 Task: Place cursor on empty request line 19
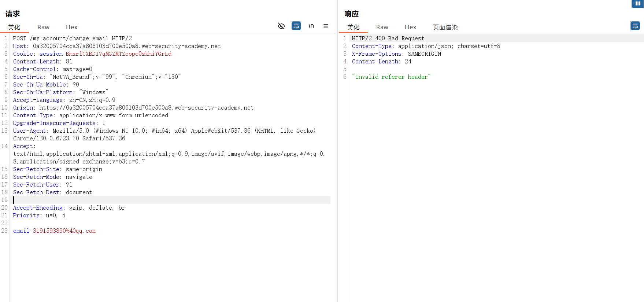click(147, 200)
